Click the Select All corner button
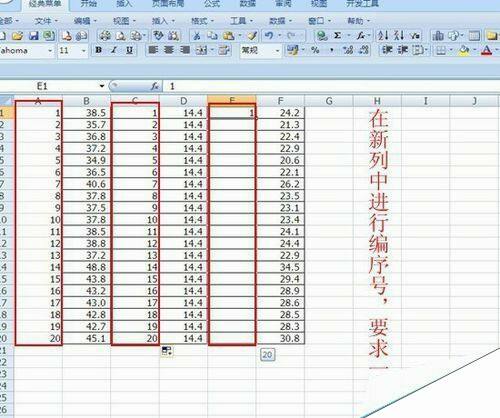 [x=7, y=101]
